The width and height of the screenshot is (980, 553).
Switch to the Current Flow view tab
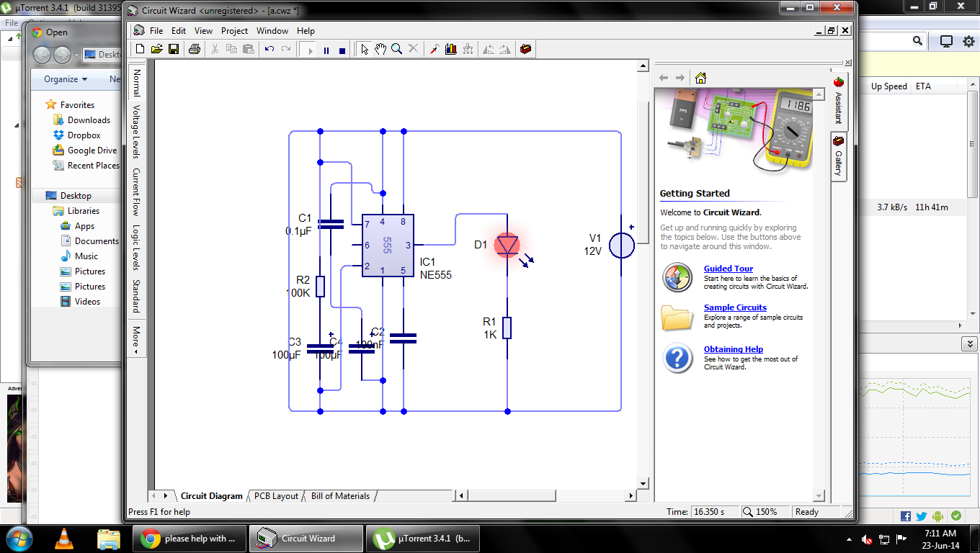pos(135,192)
